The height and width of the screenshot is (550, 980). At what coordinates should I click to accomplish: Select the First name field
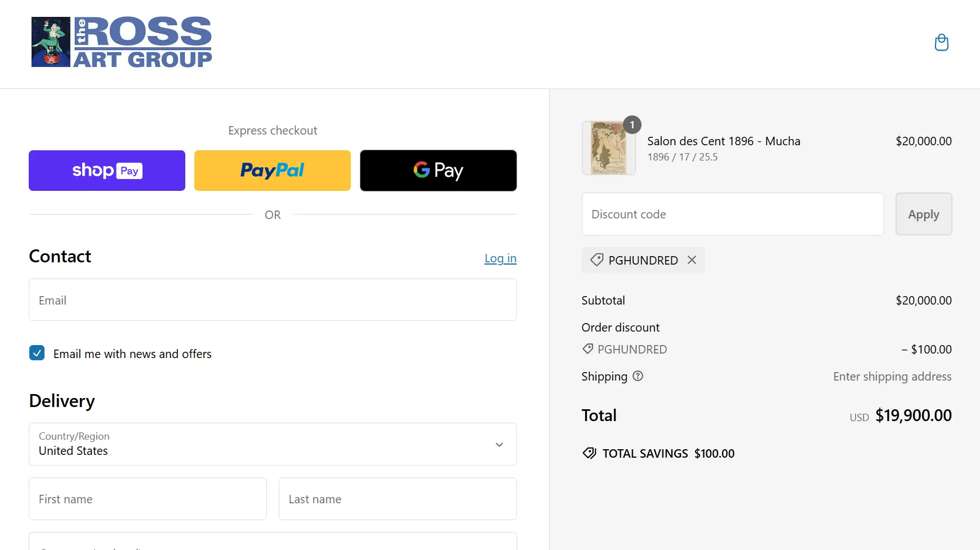[x=148, y=499]
